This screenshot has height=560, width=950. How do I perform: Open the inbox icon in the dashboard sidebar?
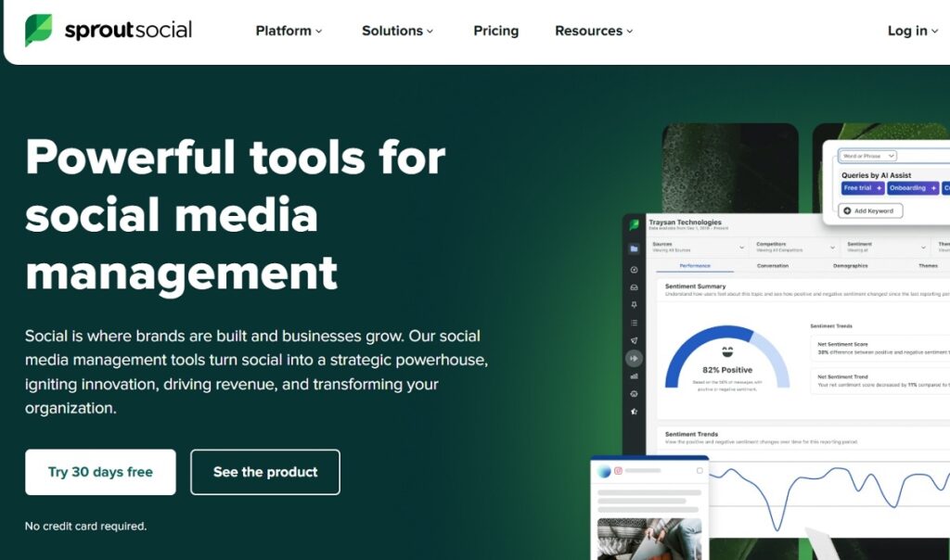coord(634,287)
